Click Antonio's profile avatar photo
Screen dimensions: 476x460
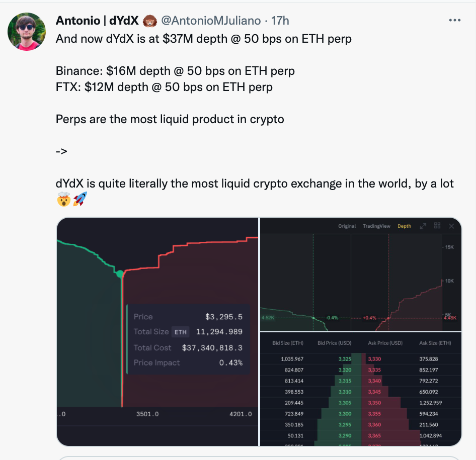[27, 32]
